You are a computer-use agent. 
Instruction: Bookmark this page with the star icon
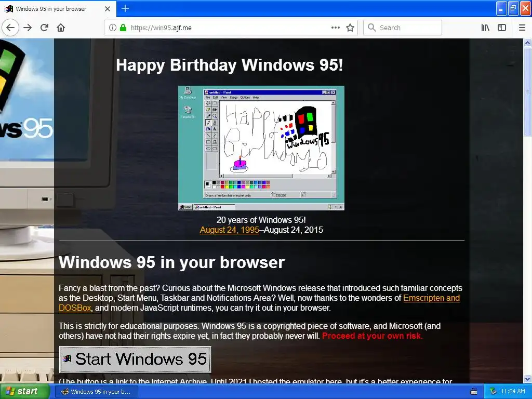point(350,28)
